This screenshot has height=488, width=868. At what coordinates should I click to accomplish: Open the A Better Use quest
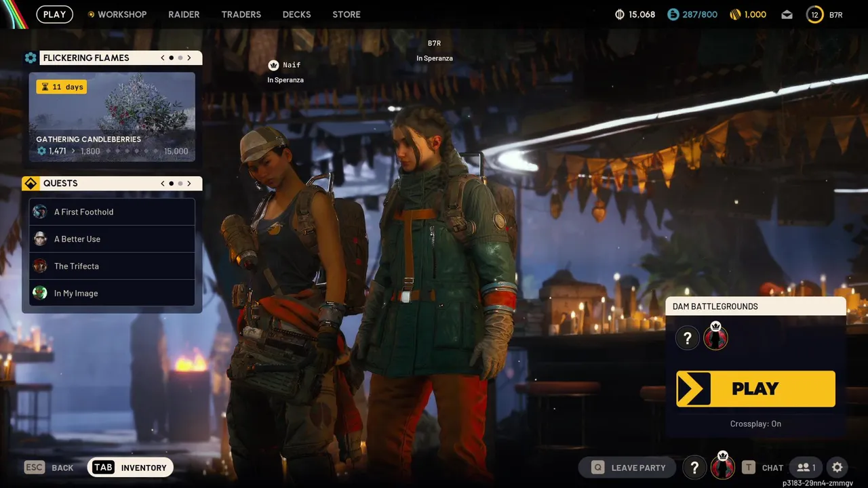(112, 239)
